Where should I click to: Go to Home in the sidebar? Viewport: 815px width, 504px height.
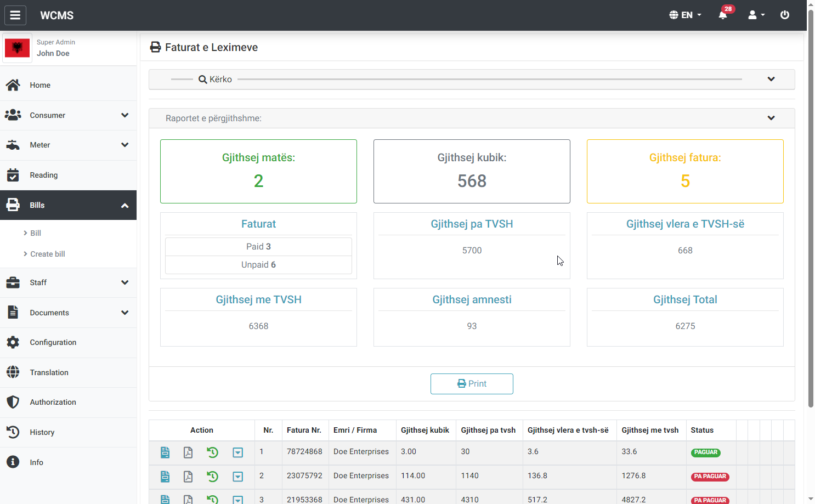[x=68, y=85]
